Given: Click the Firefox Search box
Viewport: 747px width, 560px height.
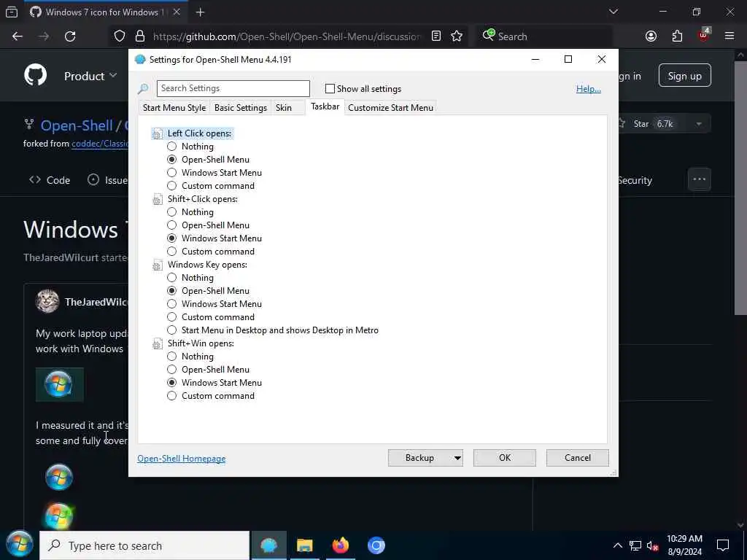Looking at the screenshot, I should pos(543,36).
